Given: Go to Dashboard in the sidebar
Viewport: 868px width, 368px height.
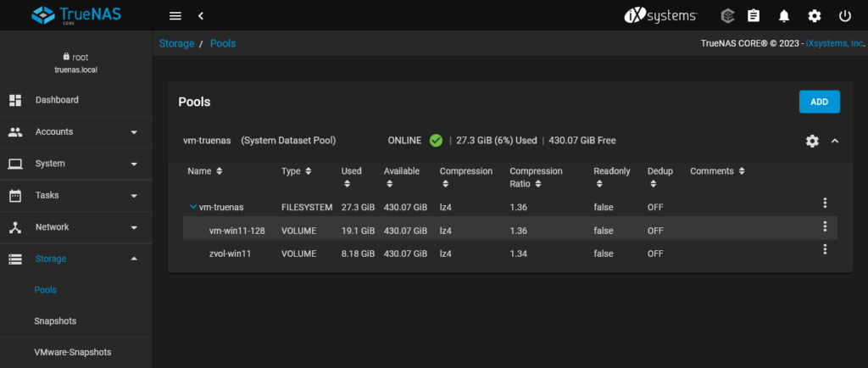Looking at the screenshot, I should click(57, 100).
